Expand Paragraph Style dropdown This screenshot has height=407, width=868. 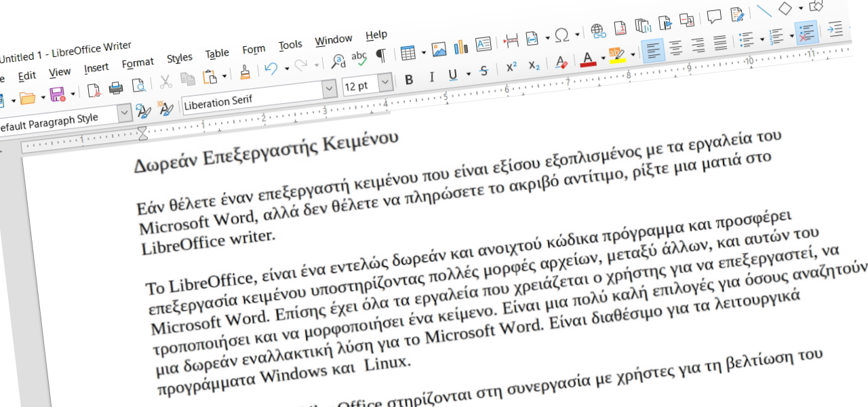[x=125, y=113]
